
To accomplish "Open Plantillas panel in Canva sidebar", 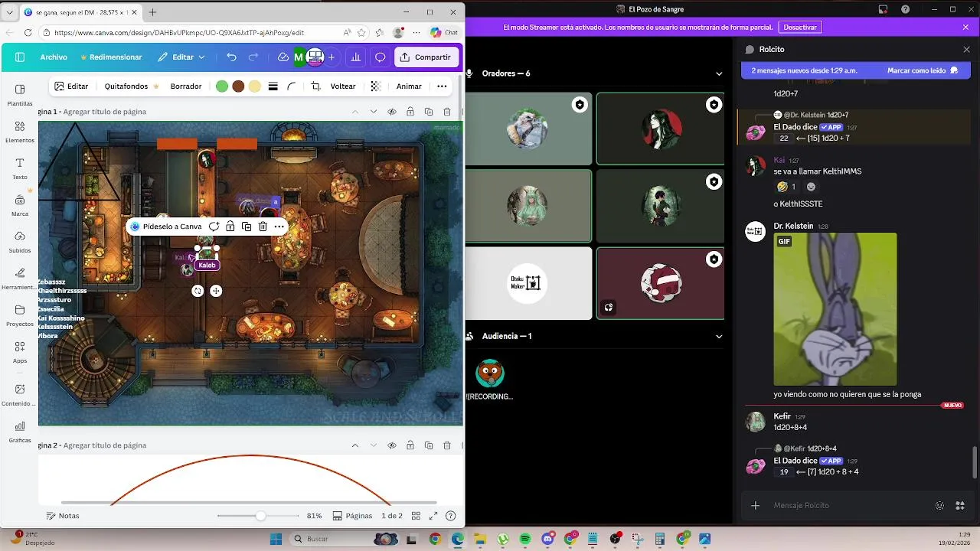I will click(x=20, y=95).
